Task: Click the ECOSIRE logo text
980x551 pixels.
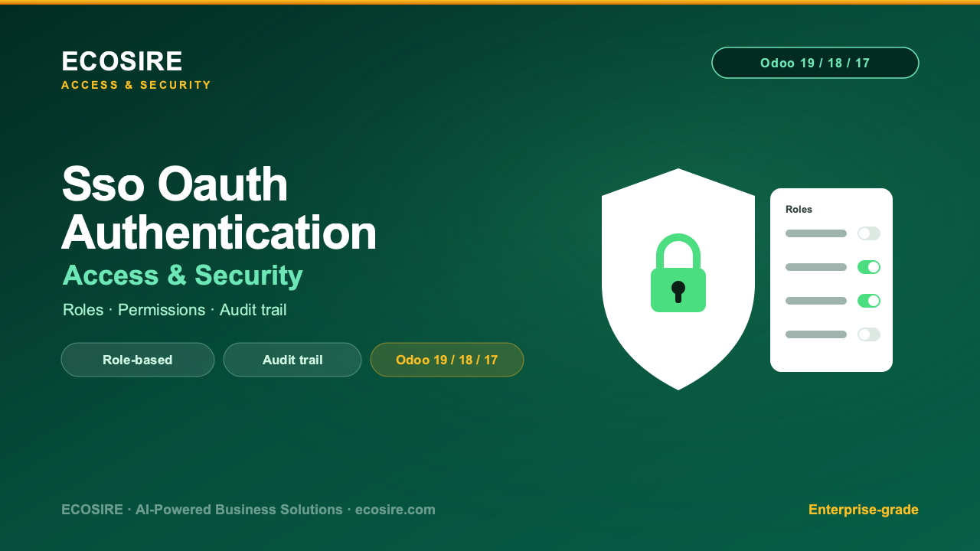Action: pos(122,61)
